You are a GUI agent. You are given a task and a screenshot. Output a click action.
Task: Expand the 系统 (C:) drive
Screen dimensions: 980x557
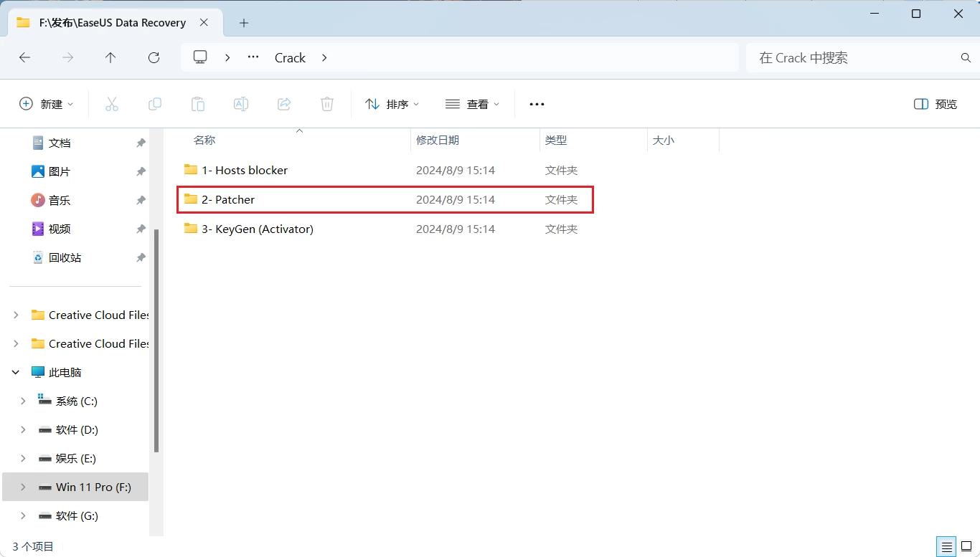point(23,401)
